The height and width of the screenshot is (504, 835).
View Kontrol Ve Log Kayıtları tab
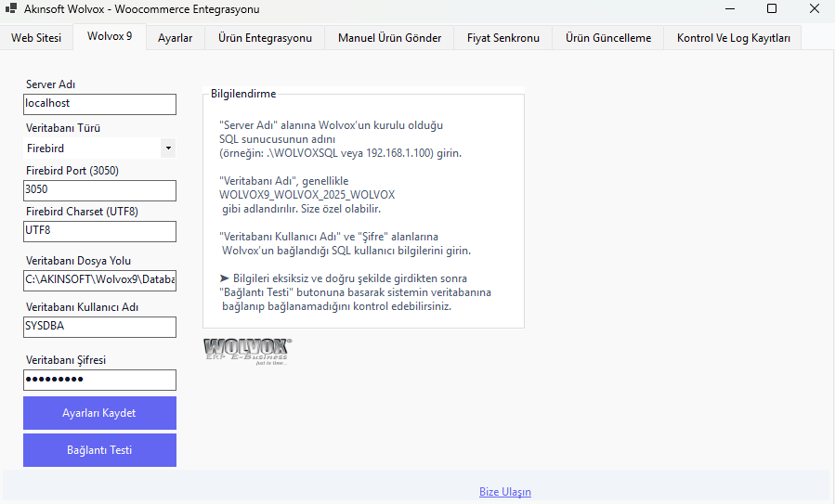[733, 38]
